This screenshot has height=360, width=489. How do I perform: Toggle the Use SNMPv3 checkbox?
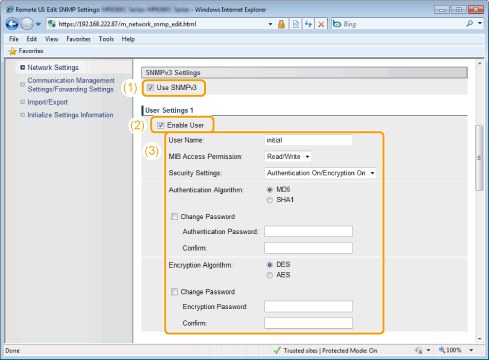click(150, 88)
